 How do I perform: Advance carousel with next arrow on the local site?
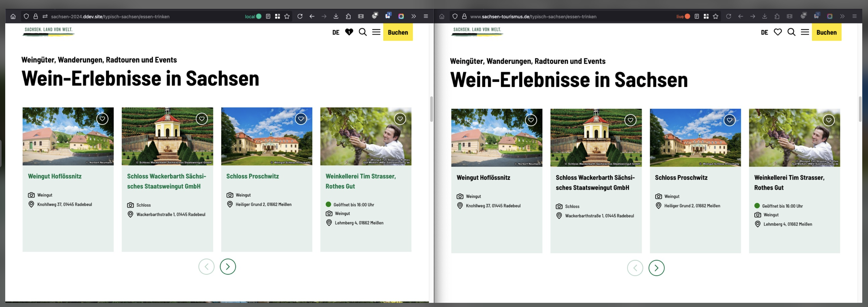pyautogui.click(x=228, y=267)
